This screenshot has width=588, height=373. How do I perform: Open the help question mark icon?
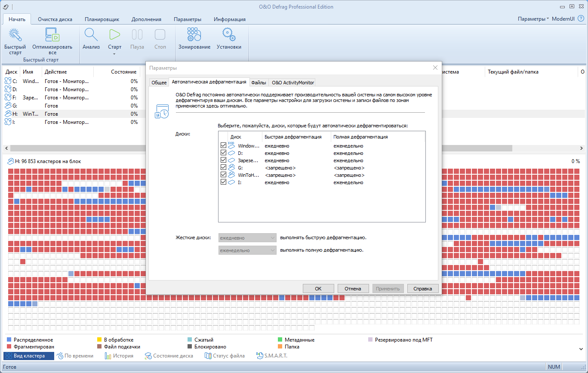581,19
